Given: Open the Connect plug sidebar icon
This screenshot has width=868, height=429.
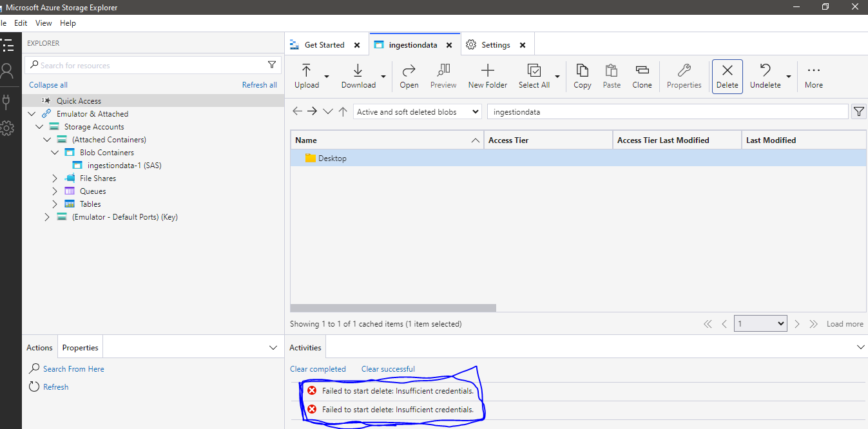Looking at the screenshot, I should coord(7,102).
